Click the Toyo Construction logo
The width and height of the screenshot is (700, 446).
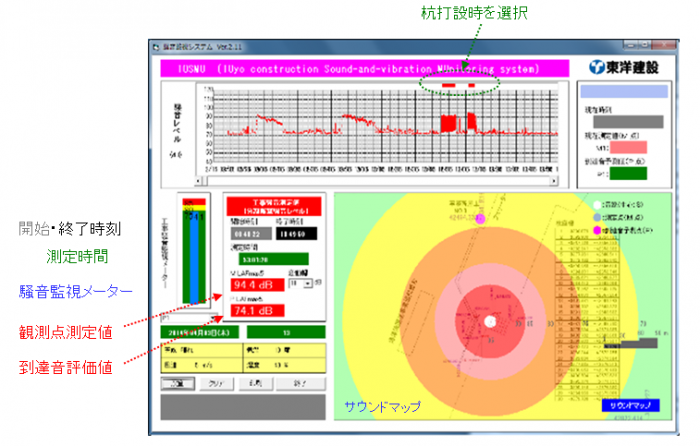pyautogui.click(x=624, y=68)
